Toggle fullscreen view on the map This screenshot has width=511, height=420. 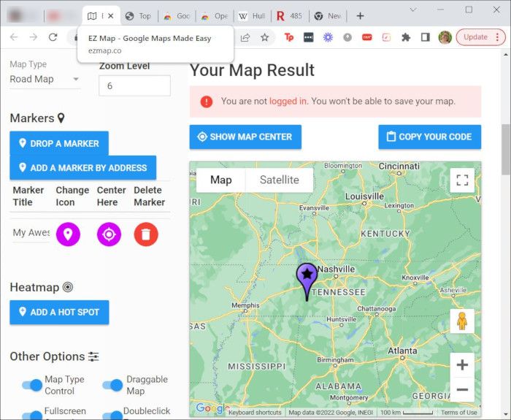[462, 180]
